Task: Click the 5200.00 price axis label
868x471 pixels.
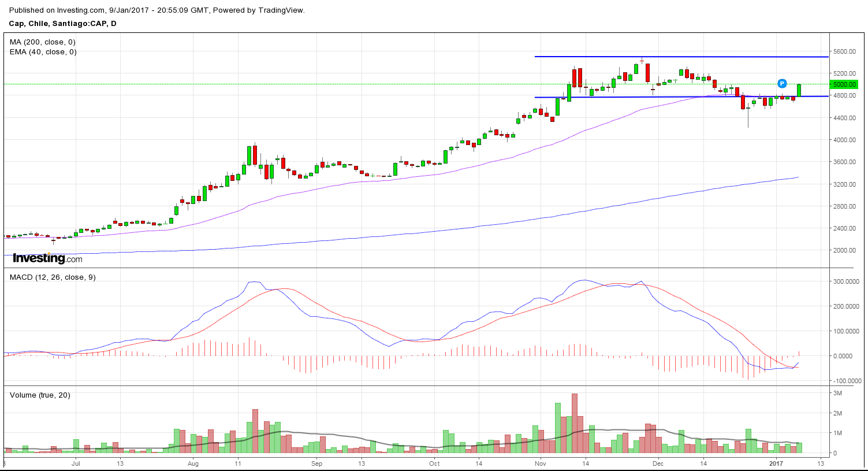Action: [x=844, y=73]
